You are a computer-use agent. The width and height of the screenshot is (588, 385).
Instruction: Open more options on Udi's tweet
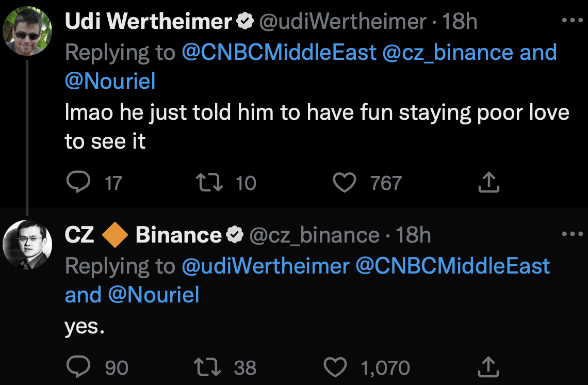pyautogui.click(x=571, y=21)
